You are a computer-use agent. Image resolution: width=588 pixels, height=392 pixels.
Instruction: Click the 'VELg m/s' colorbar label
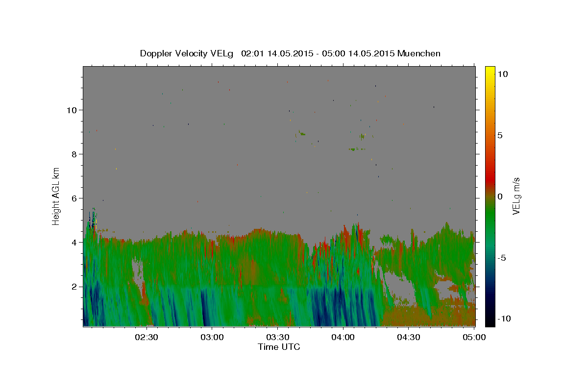point(516,196)
